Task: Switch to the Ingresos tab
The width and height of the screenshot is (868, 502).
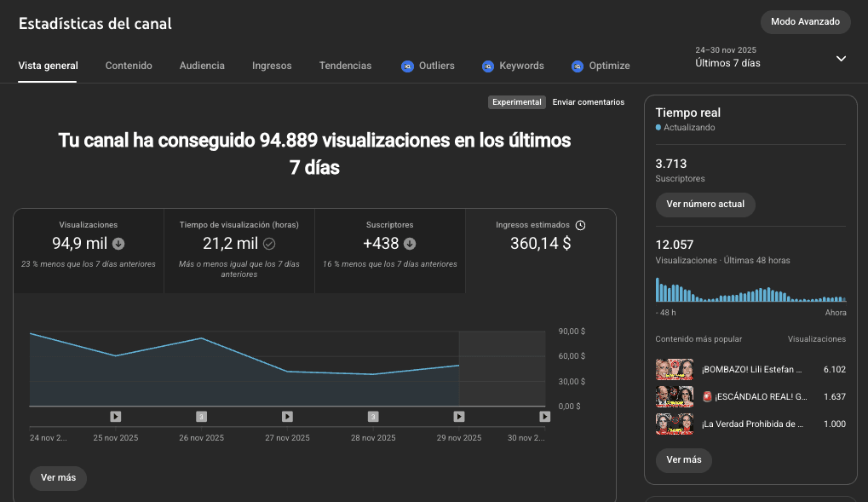Action: pos(272,66)
